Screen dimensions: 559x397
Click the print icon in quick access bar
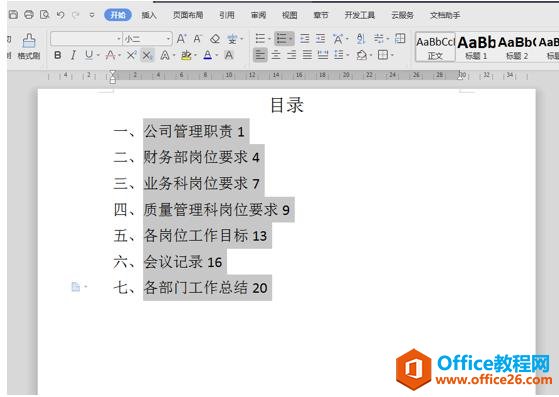click(29, 15)
